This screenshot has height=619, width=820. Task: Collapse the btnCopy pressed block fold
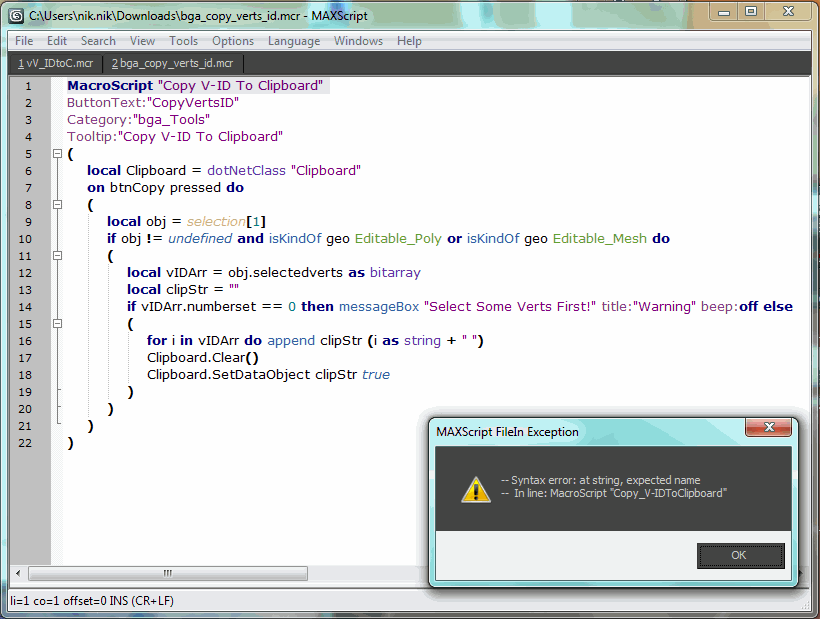(57, 204)
